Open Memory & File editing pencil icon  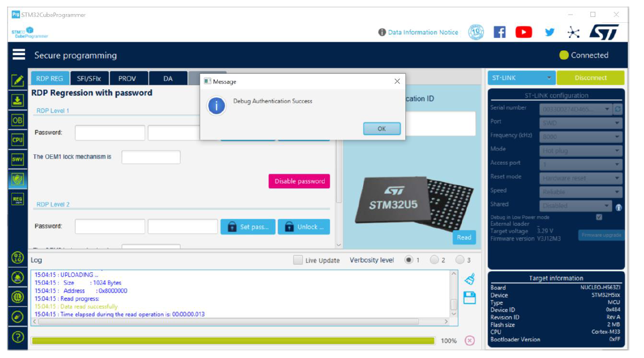tap(18, 81)
